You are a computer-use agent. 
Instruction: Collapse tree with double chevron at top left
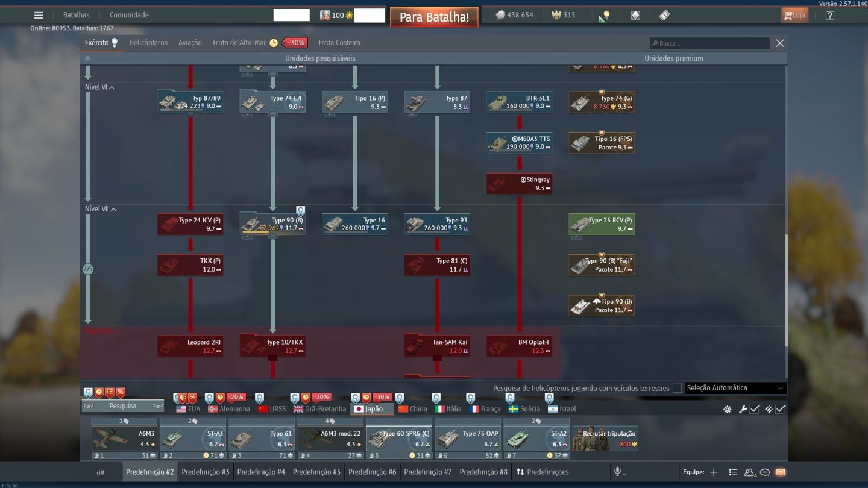click(87, 58)
